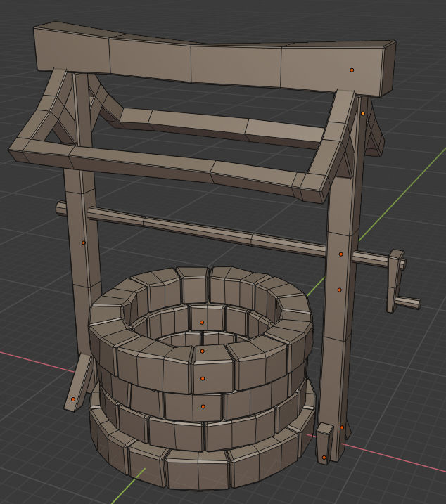Click the diagonal brace at left post base
Image resolution: width=446 pixels, height=504 pixels.
click(x=79, y=382)
